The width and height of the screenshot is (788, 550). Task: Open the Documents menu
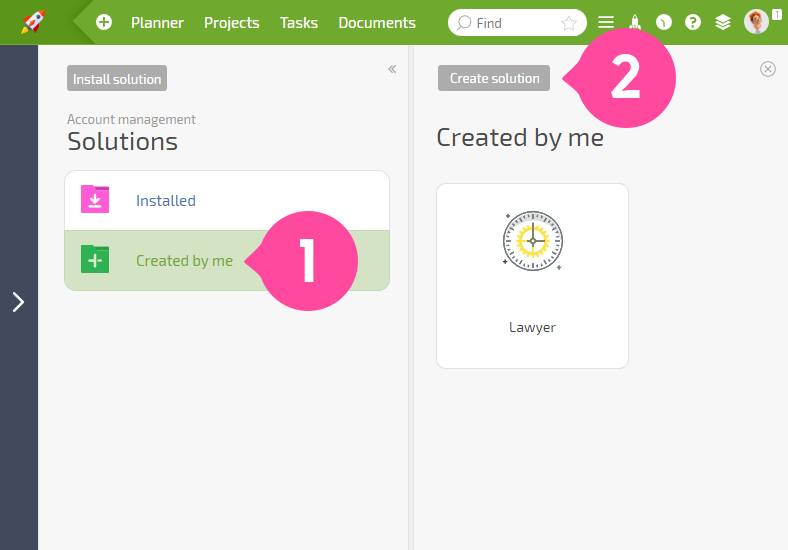click(x=377, y=23)
